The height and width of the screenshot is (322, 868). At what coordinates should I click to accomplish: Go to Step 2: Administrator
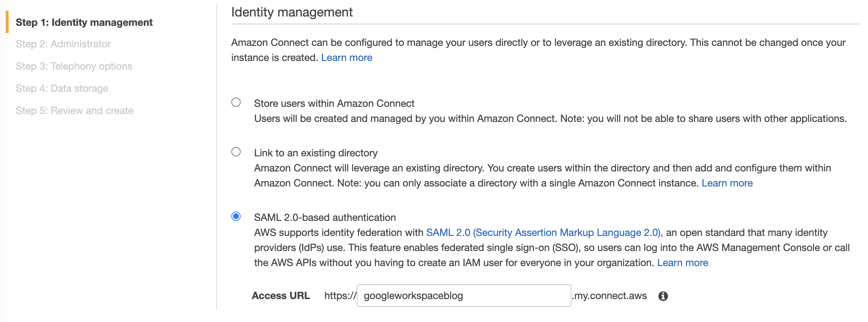[63, 44]
